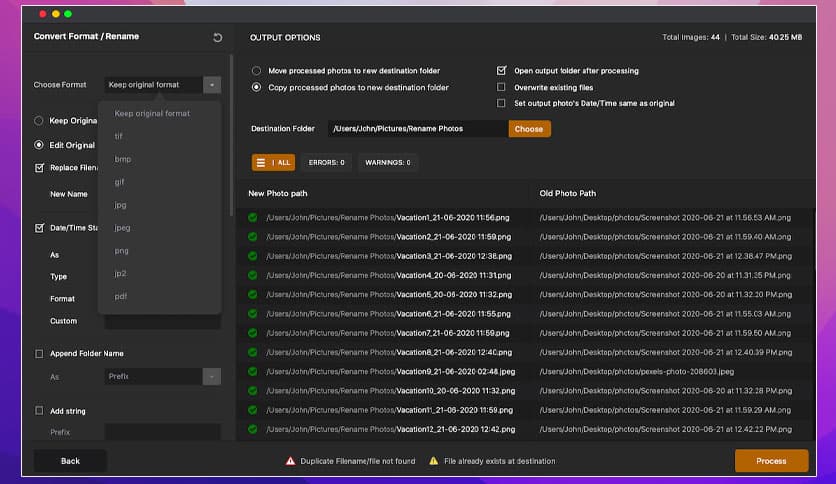Enable Append Folder Name checkbox

[x=39, y=353]
